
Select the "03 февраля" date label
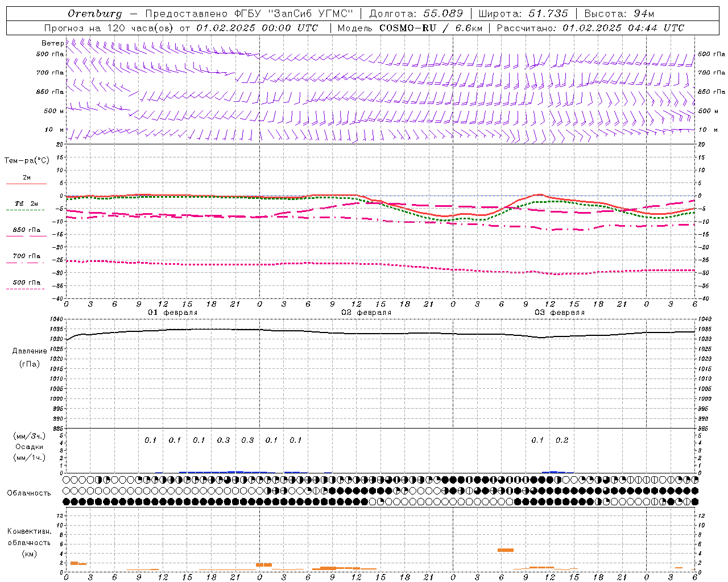pyautogui.click(x=560, y=313)
